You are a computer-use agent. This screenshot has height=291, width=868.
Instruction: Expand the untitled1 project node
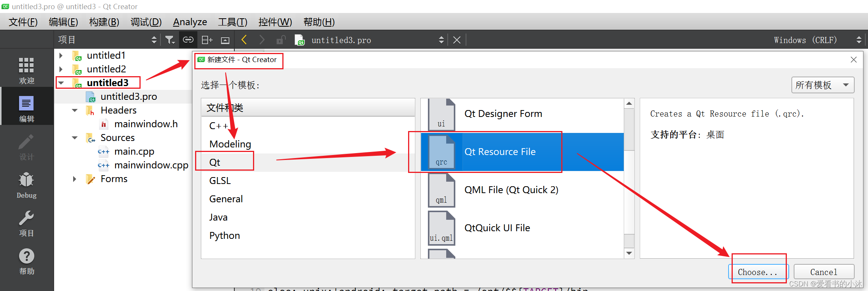pyautogui.click(x=61, y=56)
